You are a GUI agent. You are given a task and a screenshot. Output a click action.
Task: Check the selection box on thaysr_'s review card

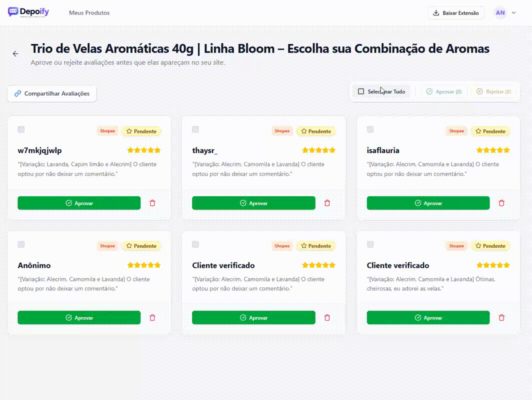point(195,129)
